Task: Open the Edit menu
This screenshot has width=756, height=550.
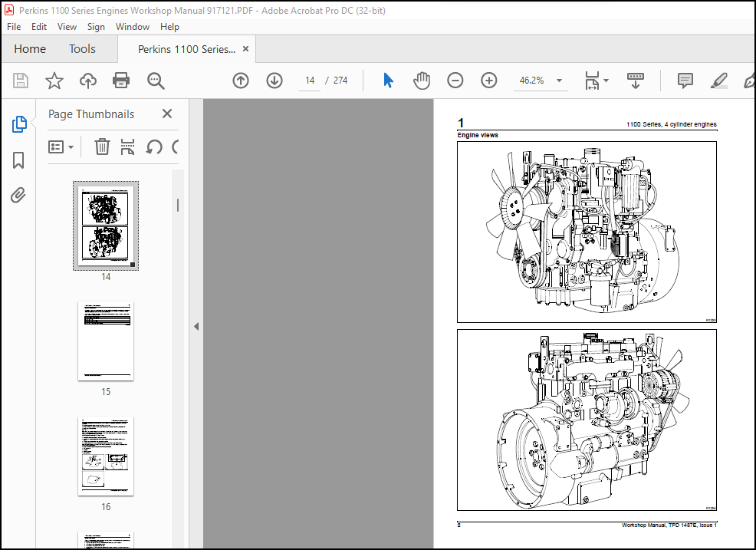Action: 39,27
